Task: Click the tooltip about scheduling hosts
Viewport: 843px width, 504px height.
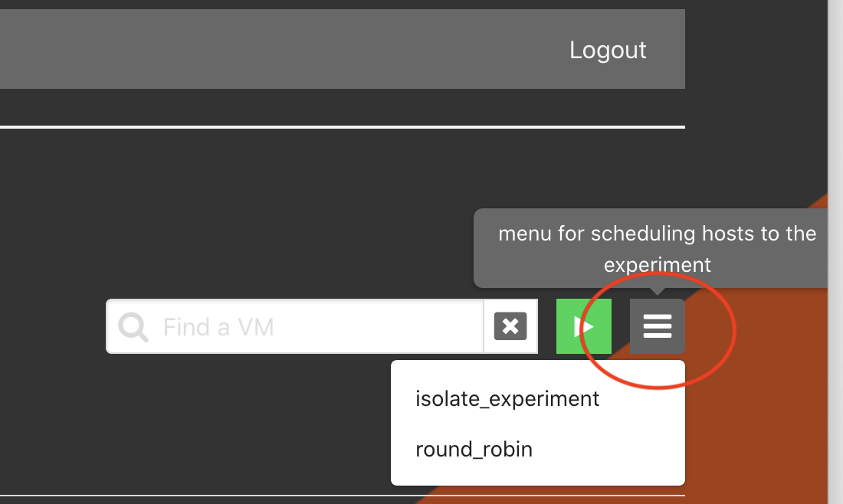Action: 657,248
